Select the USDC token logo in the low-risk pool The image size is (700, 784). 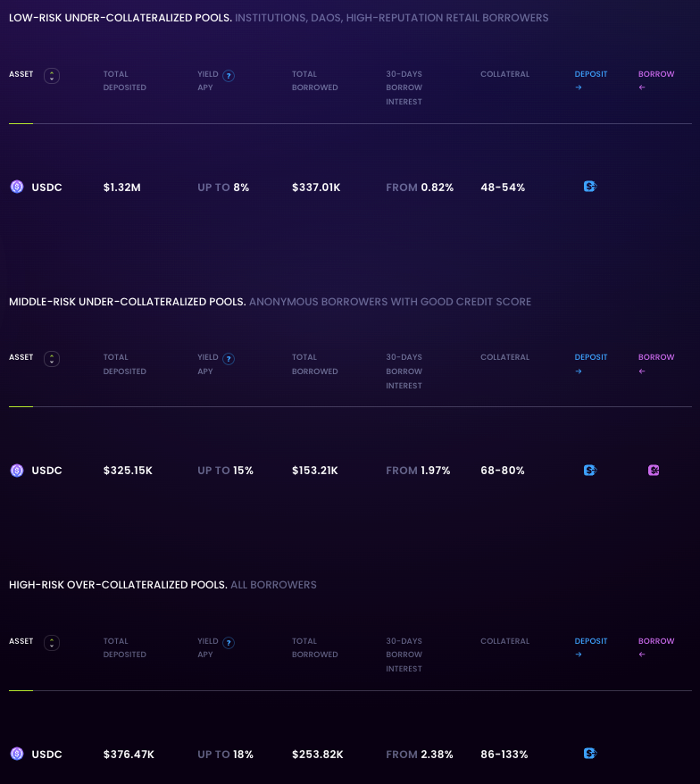pos(17,188)
